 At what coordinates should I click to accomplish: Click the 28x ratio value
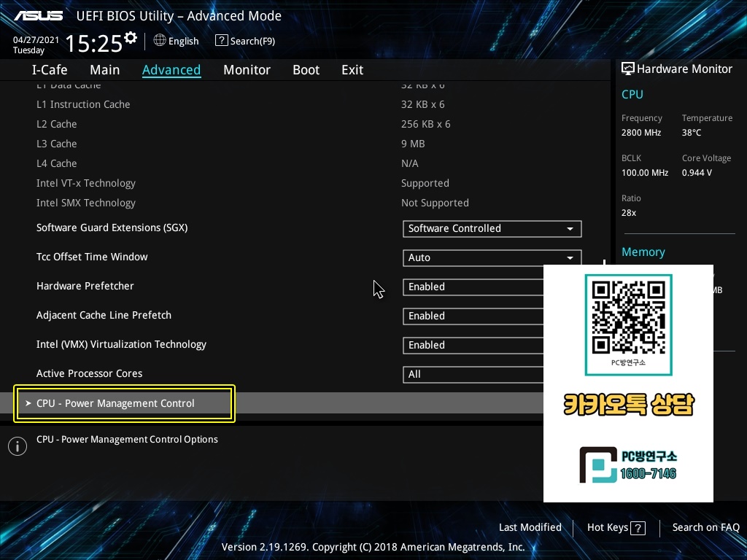pos(628,212)
